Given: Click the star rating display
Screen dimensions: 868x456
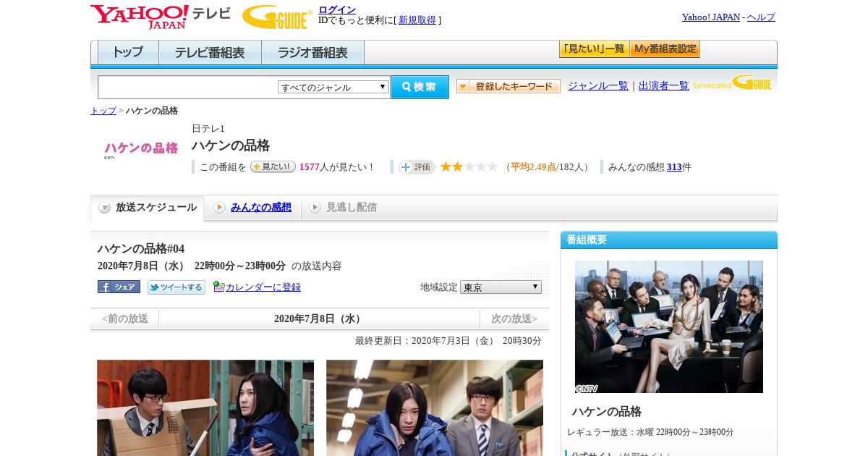Looking at the screenshot, I should click(469, 166).
